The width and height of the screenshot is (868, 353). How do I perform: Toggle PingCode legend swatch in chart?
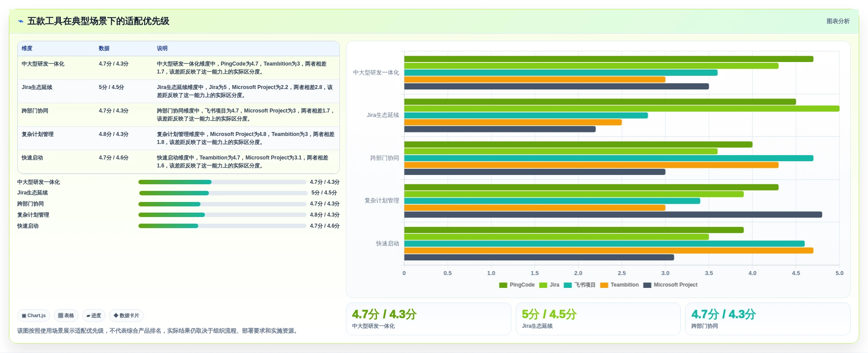[503, 285]
